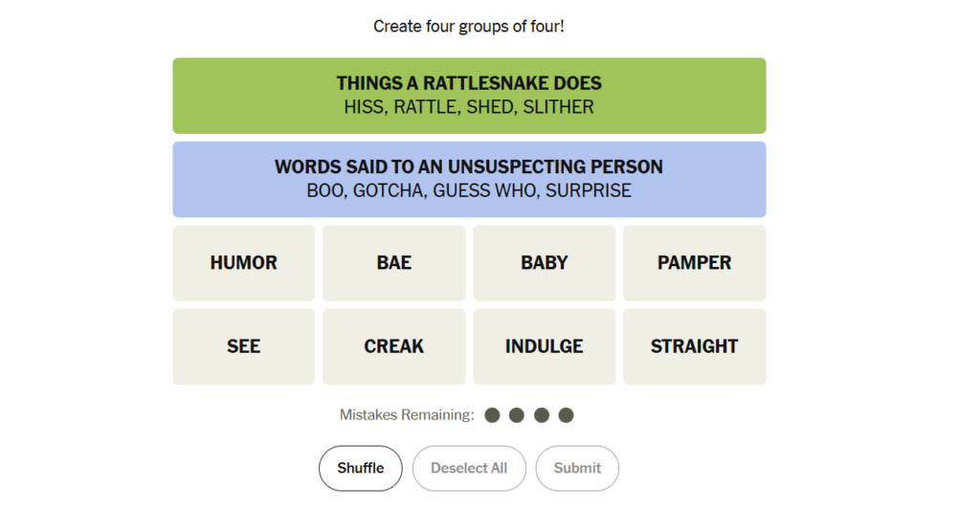Select the BAE word tile

394,263
